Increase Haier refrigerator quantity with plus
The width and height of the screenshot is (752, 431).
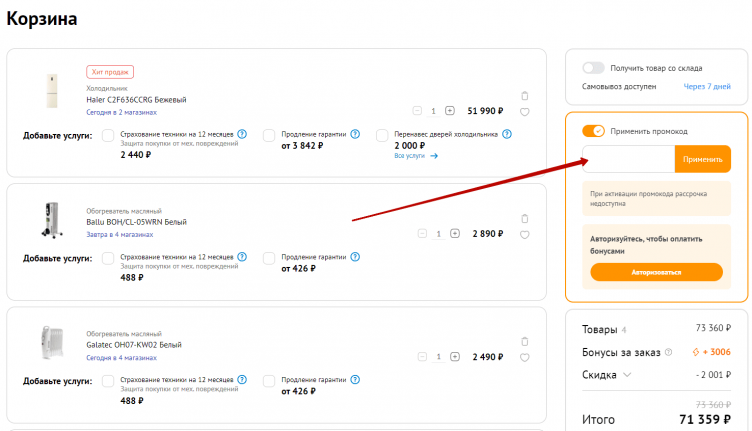(450, 111)
